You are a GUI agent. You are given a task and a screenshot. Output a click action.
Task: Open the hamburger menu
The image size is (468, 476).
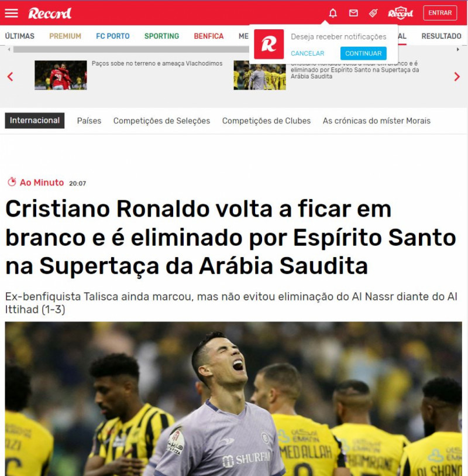(11, 13)
